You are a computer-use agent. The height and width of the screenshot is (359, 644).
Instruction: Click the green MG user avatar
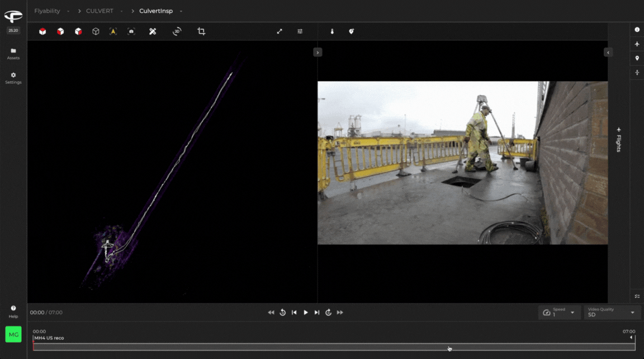click(x=13, y=334)
